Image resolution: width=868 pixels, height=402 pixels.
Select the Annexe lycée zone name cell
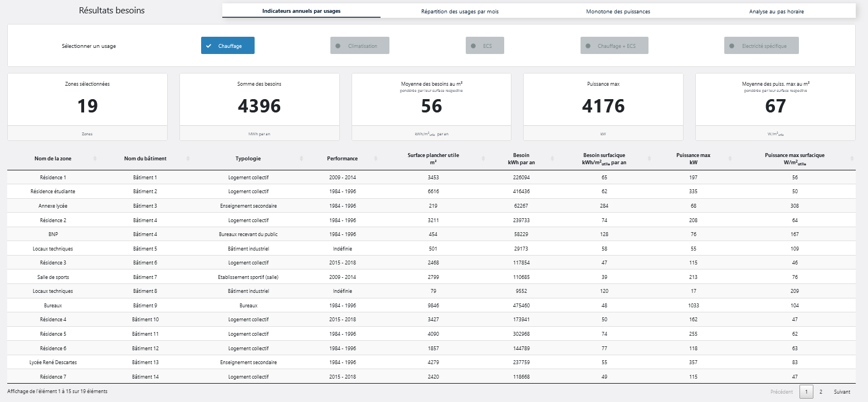[x=53, y=206]
